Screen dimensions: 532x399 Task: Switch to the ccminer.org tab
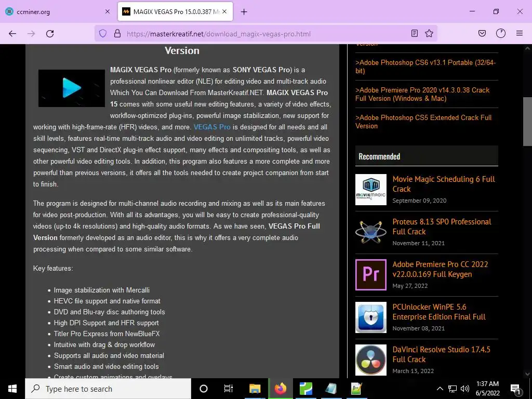pos(58,11)
